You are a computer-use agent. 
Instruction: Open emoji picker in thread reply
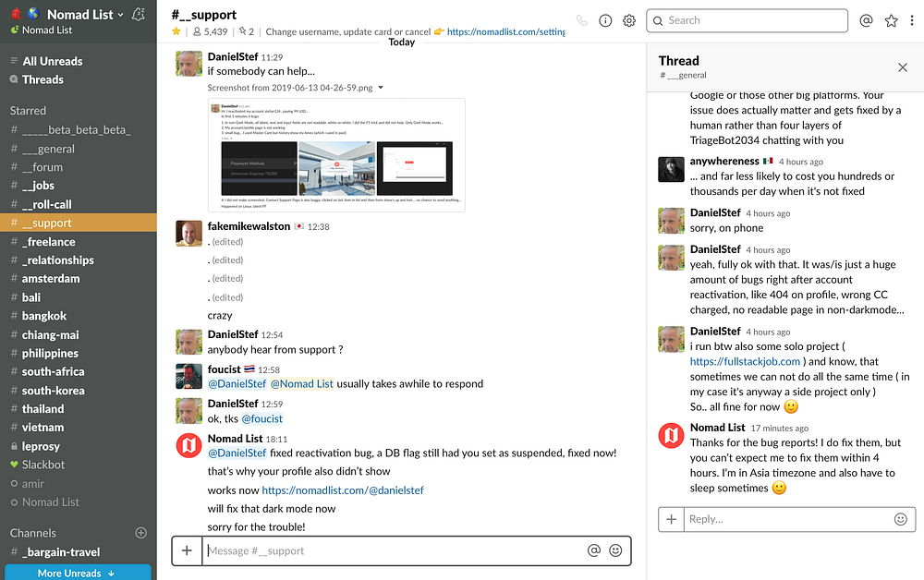click(x=900, y=519)
